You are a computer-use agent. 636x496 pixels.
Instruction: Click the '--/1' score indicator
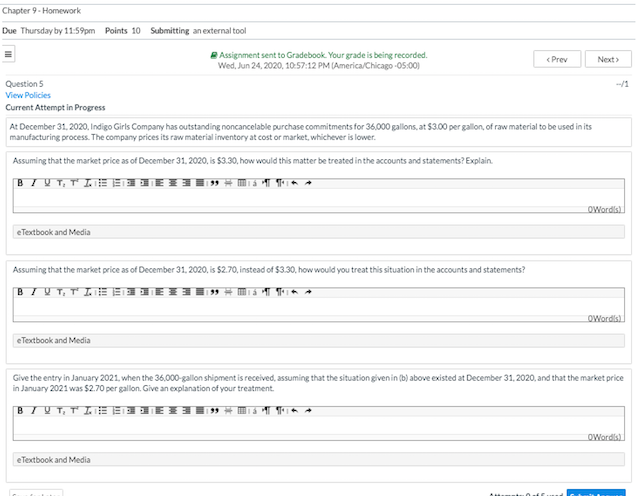[x=622, y=84]
